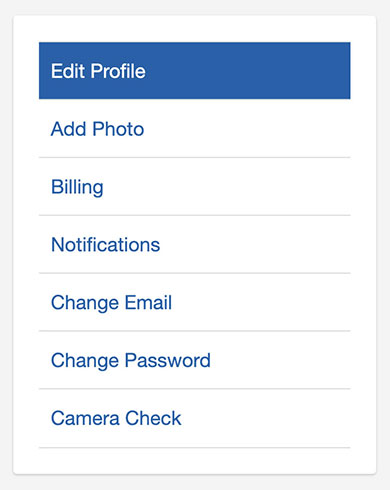Go to the Billing page

[x=195, y=187]
